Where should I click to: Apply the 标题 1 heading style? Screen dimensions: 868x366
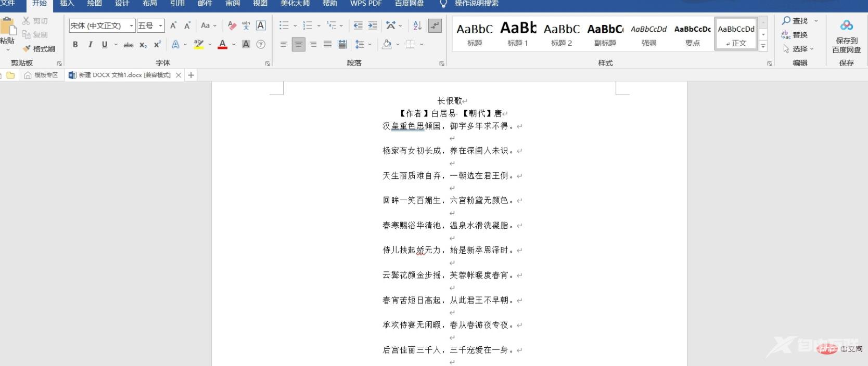(x=518, y=34)
